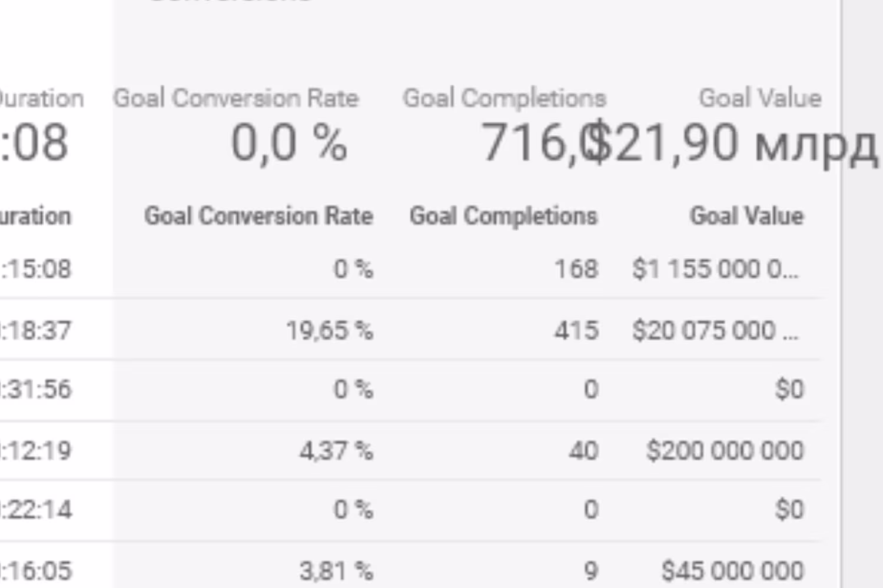Click the partially visible Duration table header
This screenshot has height=588, width=883.
[x=35, y=216]
